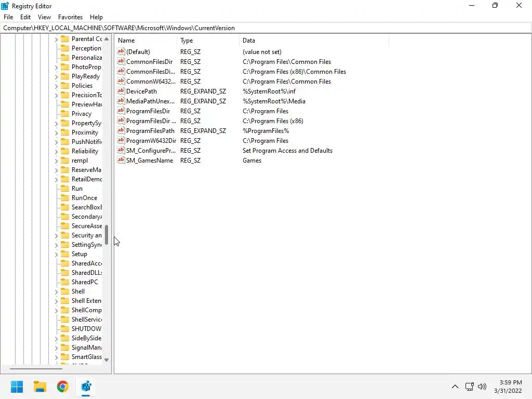Click the C:\Program Files (x86) data cell
Image resolution: width=532 pixels, height=399 pixels.
[273, 121]
